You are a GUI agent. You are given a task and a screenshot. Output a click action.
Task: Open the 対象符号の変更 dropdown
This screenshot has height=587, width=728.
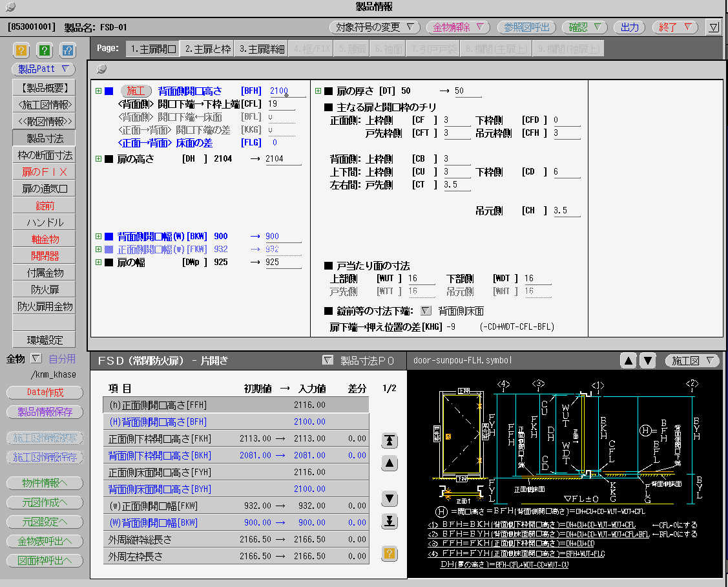click(375, 27)
